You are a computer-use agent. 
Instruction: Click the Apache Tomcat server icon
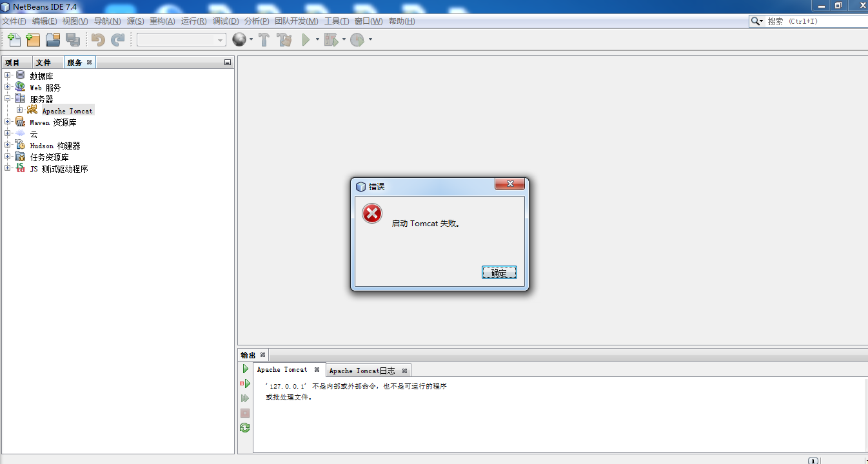pyautogui.click(x=32, y=110)
